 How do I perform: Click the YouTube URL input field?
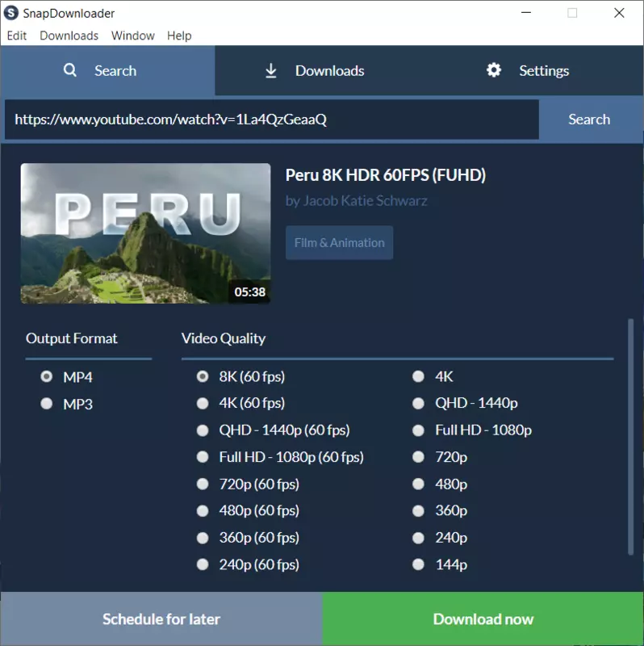pos(272,120)
